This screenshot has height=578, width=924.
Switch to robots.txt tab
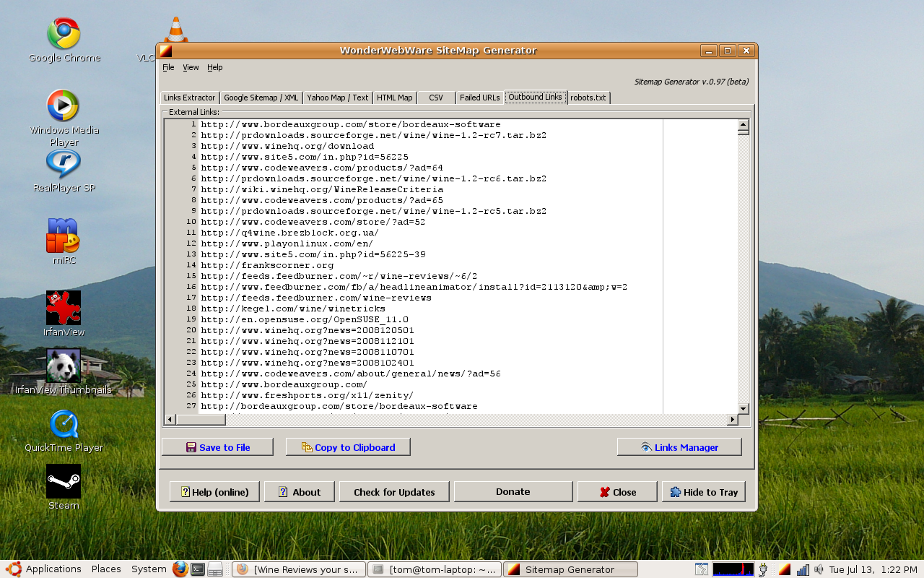click(588, 98)
